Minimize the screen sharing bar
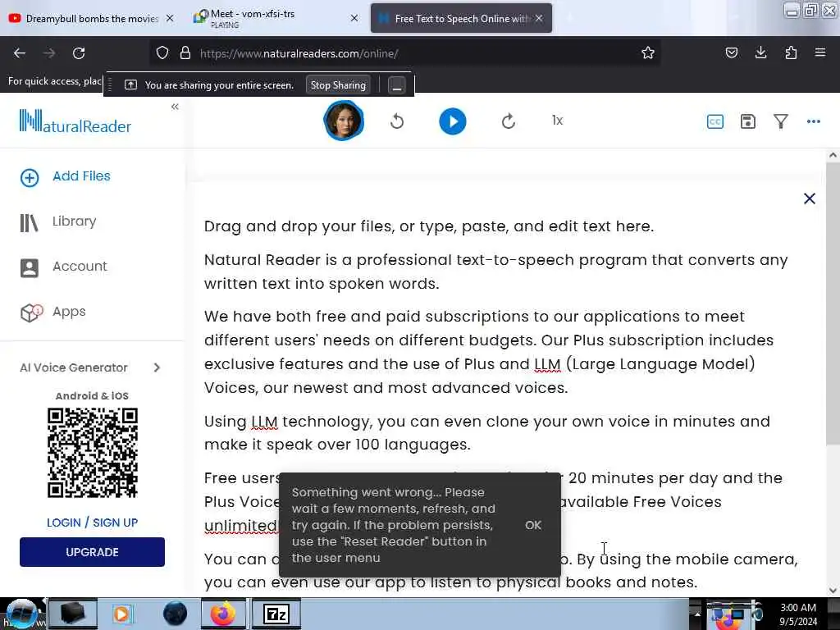Image resolution: width=840 pixels, height=630 pixels. (397, 85)
